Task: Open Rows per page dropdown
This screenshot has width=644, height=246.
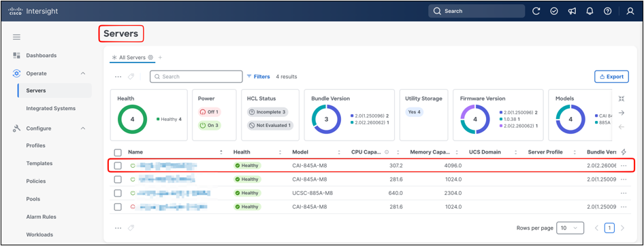Action: click(x=570, y=228)
